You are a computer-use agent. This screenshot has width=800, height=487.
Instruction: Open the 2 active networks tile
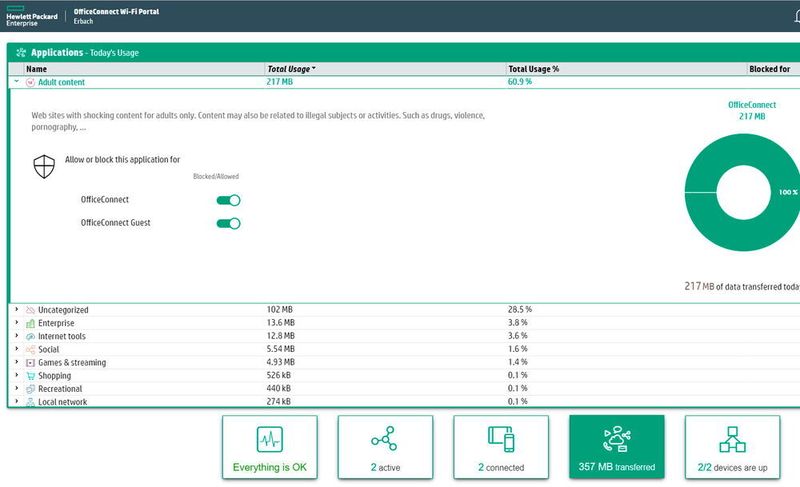[x=385, y=448]
